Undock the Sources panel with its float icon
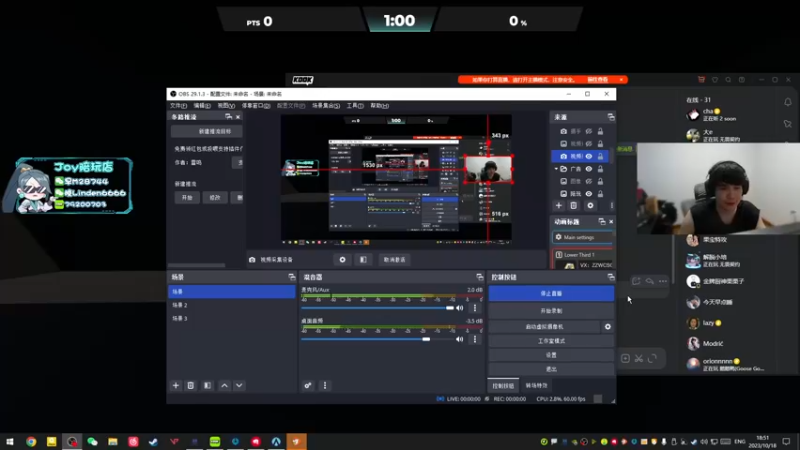Screen dimensions: 800x450 [611, 117]
